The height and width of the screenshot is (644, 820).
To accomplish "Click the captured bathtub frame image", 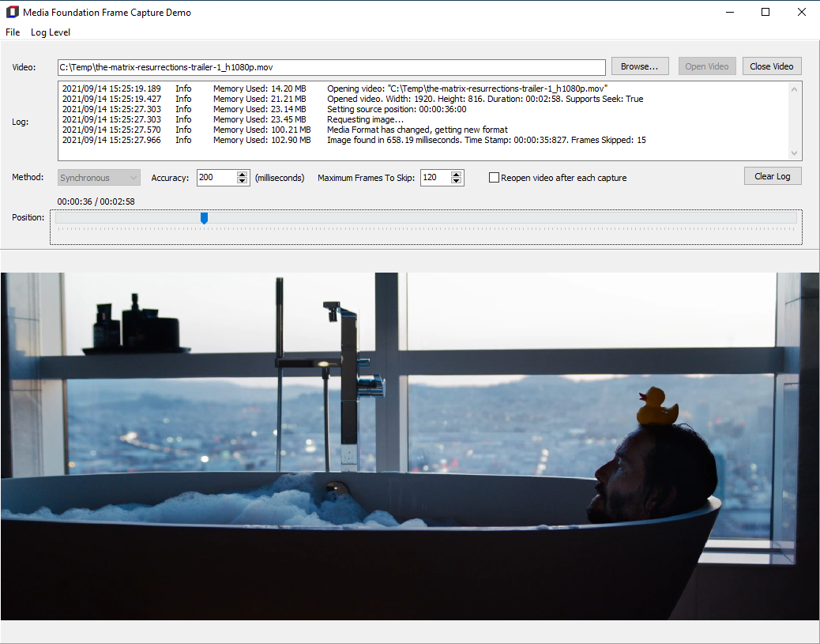I will (410, 446).
